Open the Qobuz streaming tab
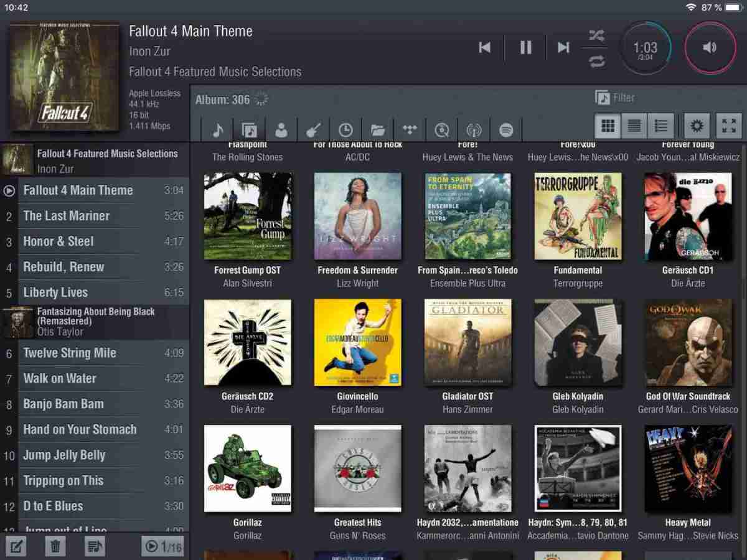The width and height of the screenshot is (747, 560). coord(442,129)
